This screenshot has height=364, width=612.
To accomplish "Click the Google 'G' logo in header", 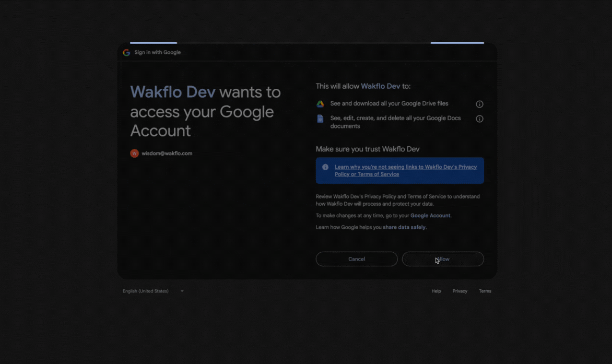I will pos(126,52).
